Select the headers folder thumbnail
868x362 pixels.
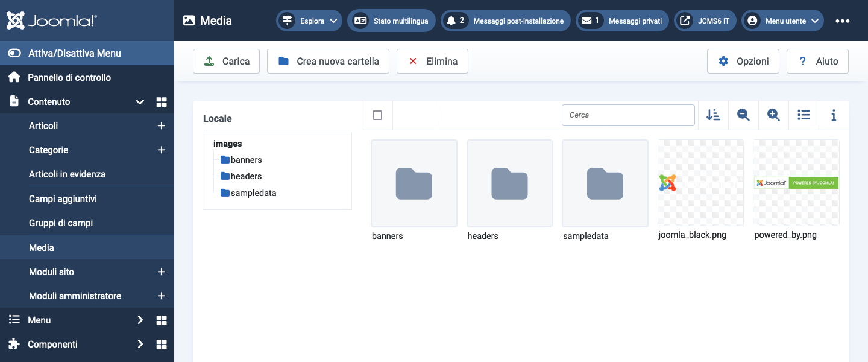click(x=509, y=183)
